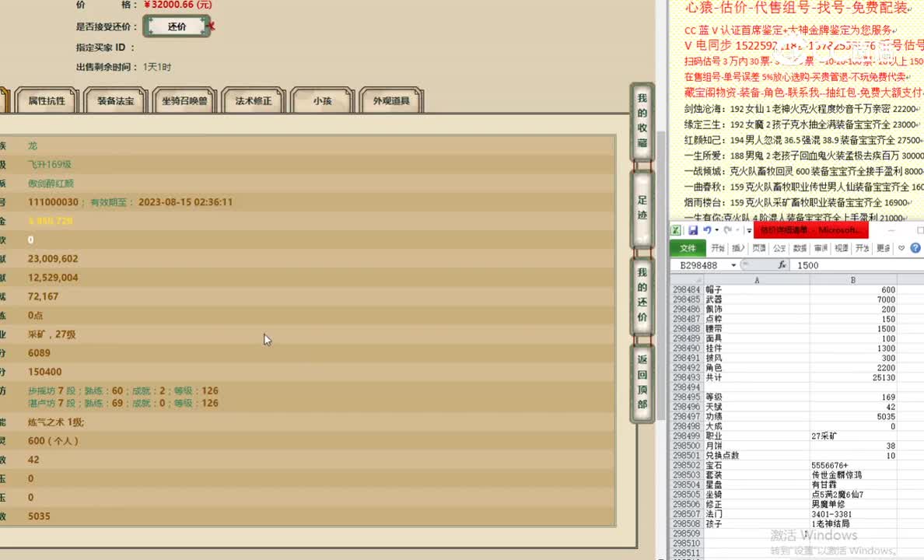The image size is (924, 560).
Task: Click the 红颜知己 listing line in document
Action: [803, 140]
